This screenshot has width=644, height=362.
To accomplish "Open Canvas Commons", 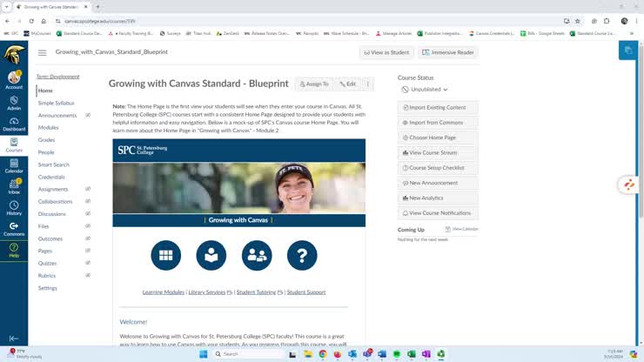I will 14,229.
